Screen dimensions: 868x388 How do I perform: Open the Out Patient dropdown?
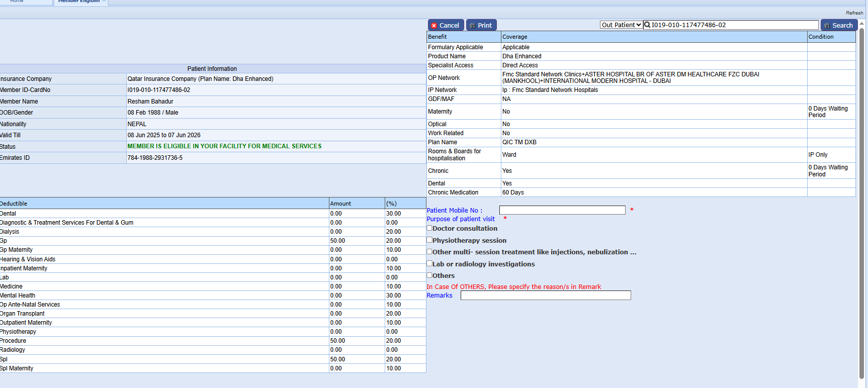coord(621,25)
